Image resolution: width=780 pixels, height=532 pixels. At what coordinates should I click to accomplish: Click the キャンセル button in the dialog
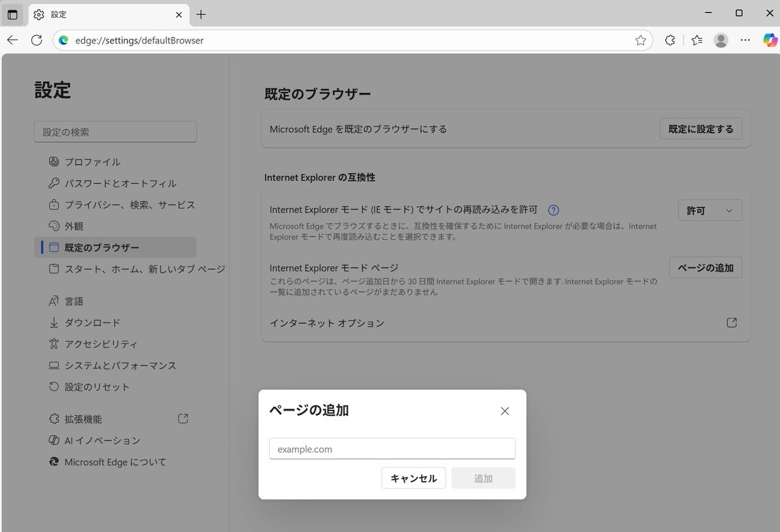(x=413, y=479)
